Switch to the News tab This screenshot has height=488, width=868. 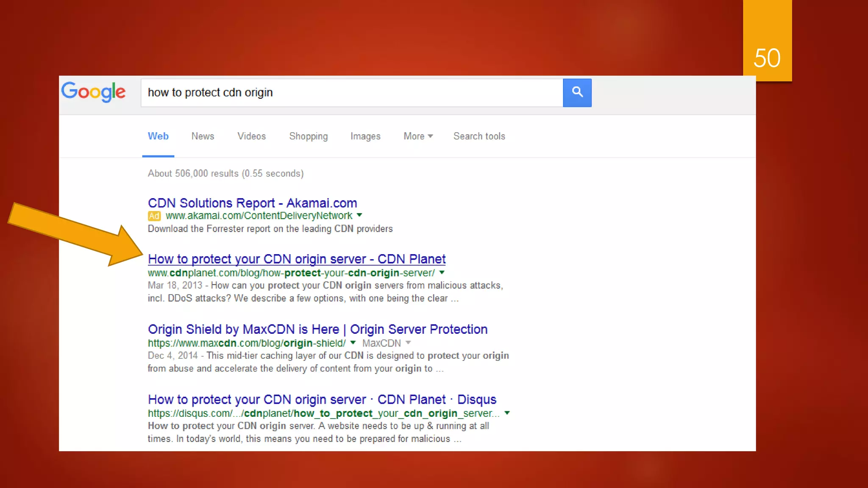203,136
